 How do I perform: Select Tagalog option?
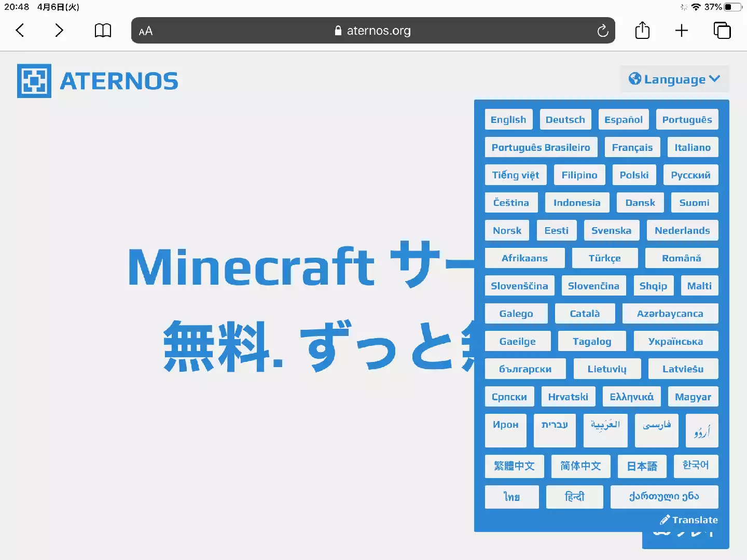pyautogui.click(x=592, y=341)
